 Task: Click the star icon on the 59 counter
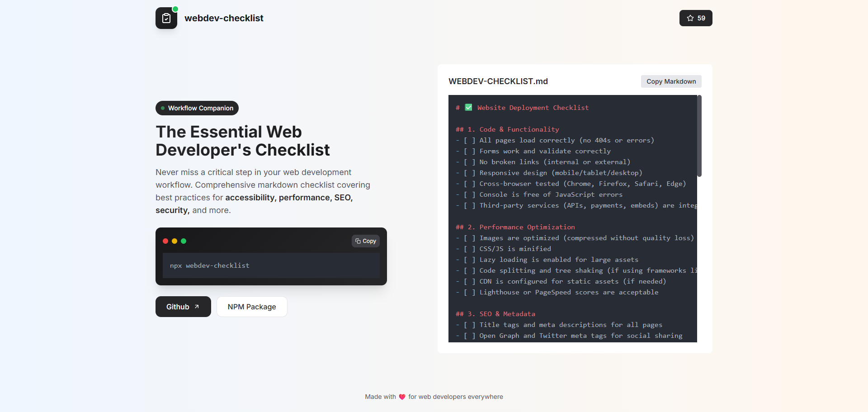click(690, 18)
